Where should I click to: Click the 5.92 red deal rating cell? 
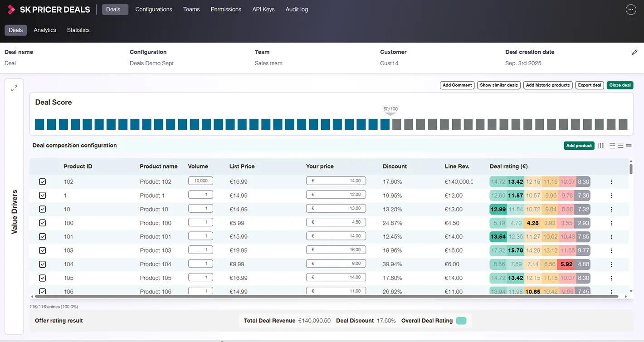(566, 264)
